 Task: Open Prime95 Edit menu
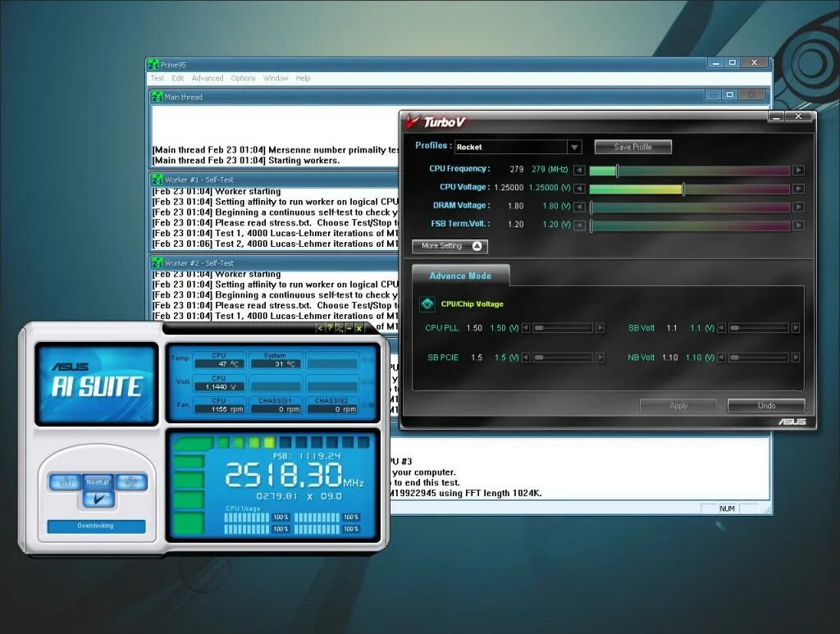coord(178,78)
